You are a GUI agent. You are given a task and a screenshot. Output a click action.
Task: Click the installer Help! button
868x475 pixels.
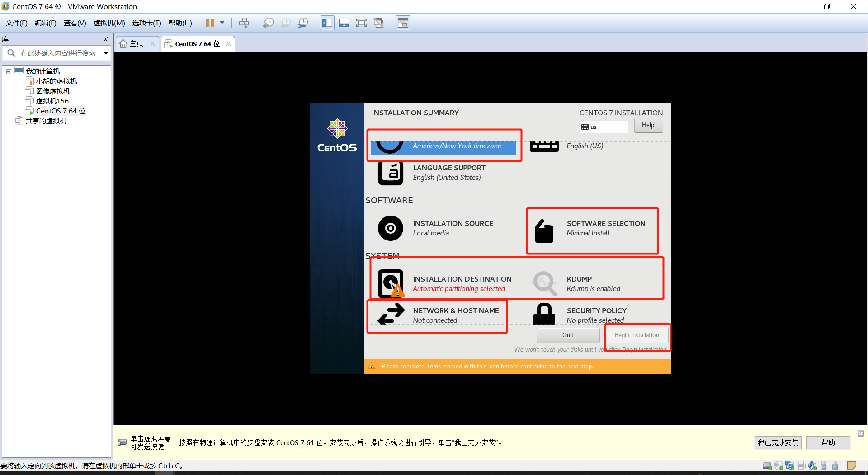(649, 125)
